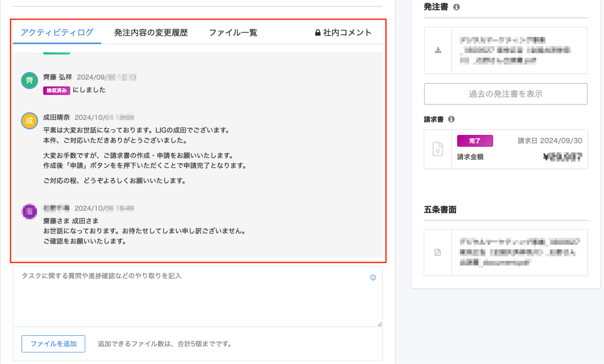Click the line 齋藤さま 成田さま
The height and width of the screenshot is (364, 604).
(x=71, y=221)
